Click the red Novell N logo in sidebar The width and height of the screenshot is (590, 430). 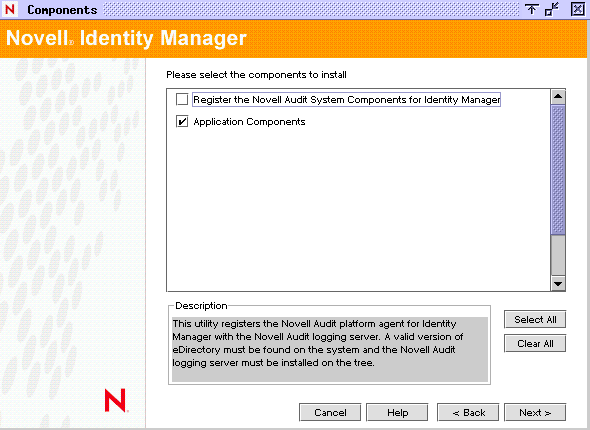point(116,401)
